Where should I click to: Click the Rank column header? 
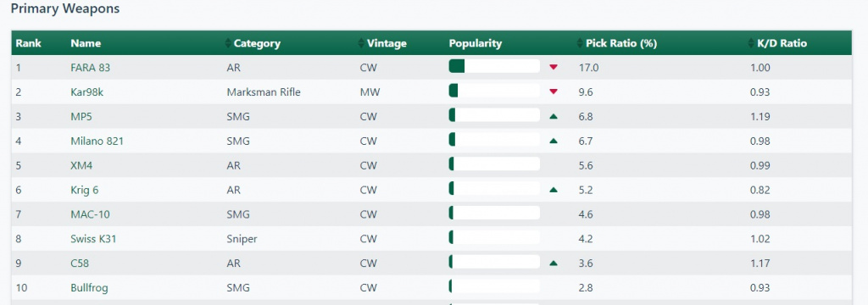coord(28,43)
